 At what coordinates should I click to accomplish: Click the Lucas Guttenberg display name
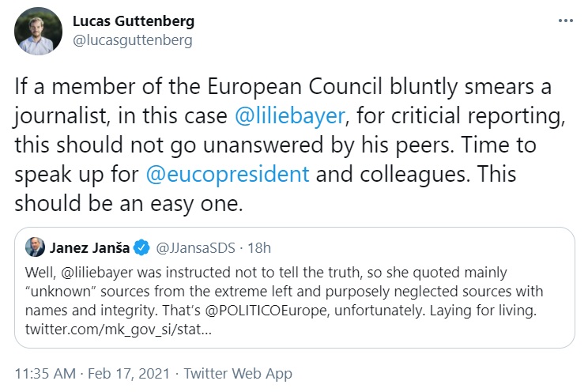point(133,21)
